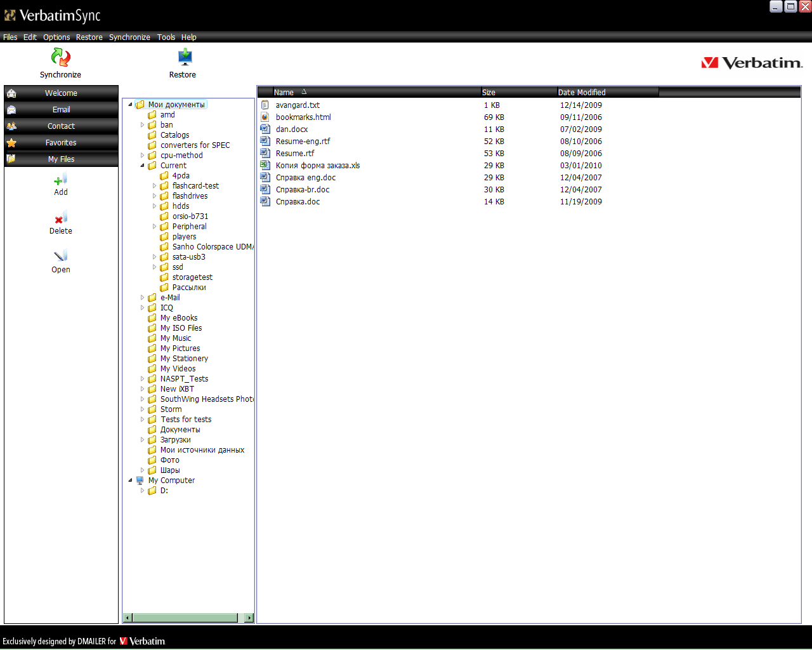Click the Word icon of Справка.doc
The width and height of the screenshot is (812, 650).
pyautogui.click(x=265, y=201)
